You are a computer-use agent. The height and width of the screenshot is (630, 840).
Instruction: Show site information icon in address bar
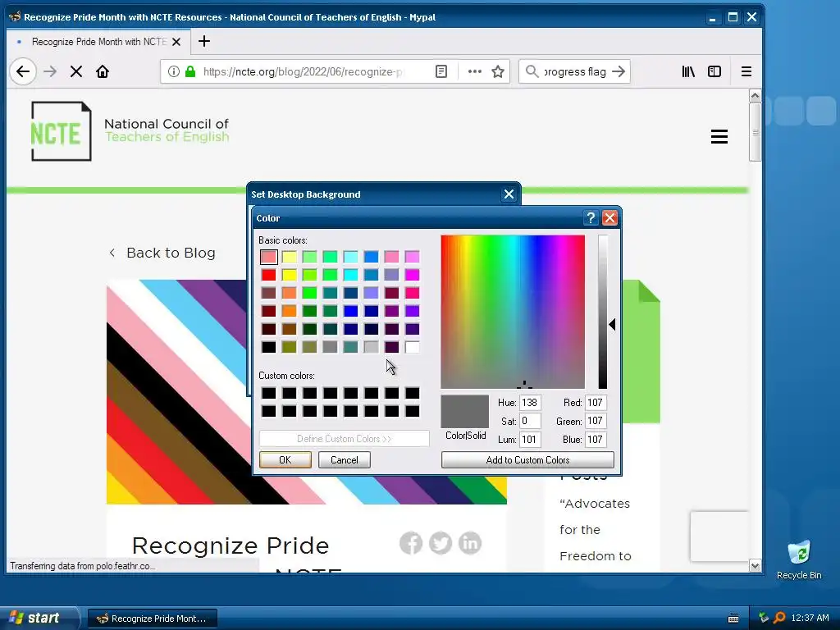click(x=174, y=71)
